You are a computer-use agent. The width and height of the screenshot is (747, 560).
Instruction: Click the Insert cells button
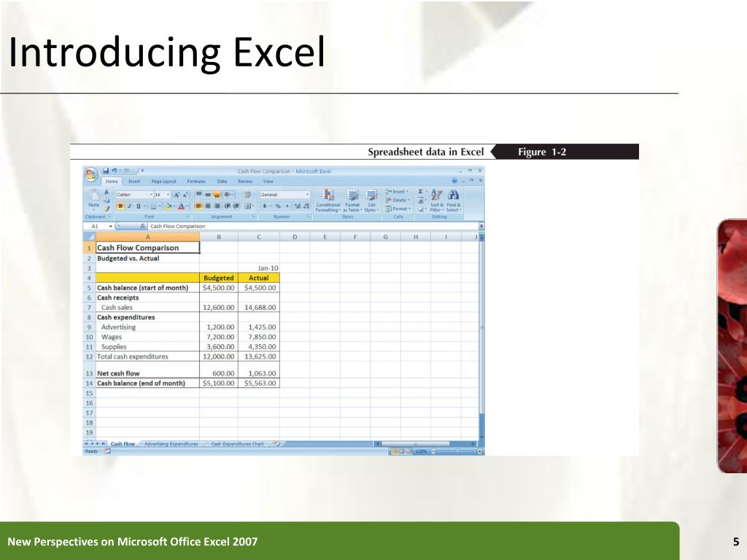[397, 192]
